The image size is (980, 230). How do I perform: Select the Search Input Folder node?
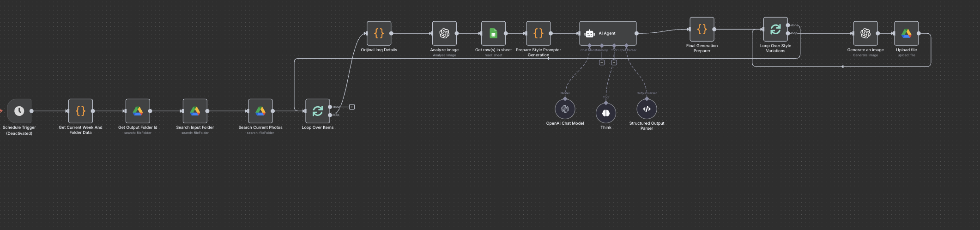click(x=195, y=111)
